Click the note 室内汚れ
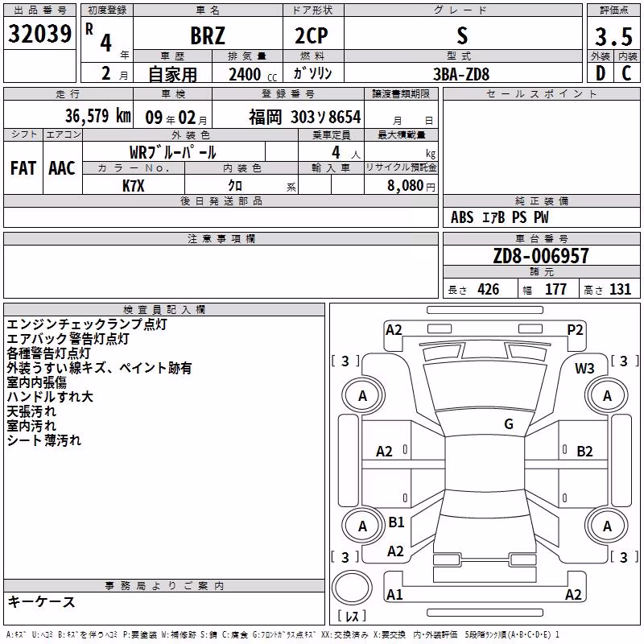 (x=31, y=426)
